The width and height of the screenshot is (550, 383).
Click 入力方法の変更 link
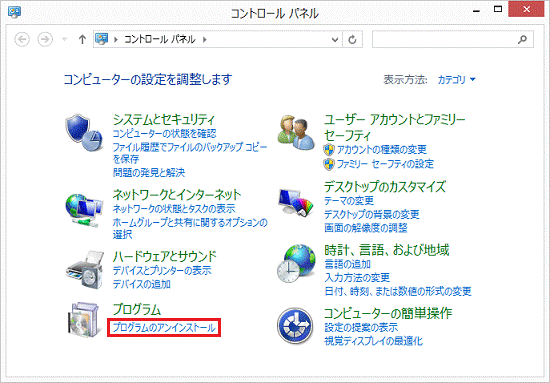[357, 278]
